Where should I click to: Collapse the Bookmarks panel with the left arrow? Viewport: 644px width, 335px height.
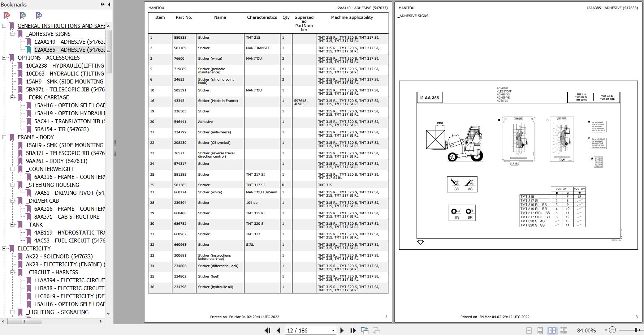pyautogui.click(x=109, y=4)
